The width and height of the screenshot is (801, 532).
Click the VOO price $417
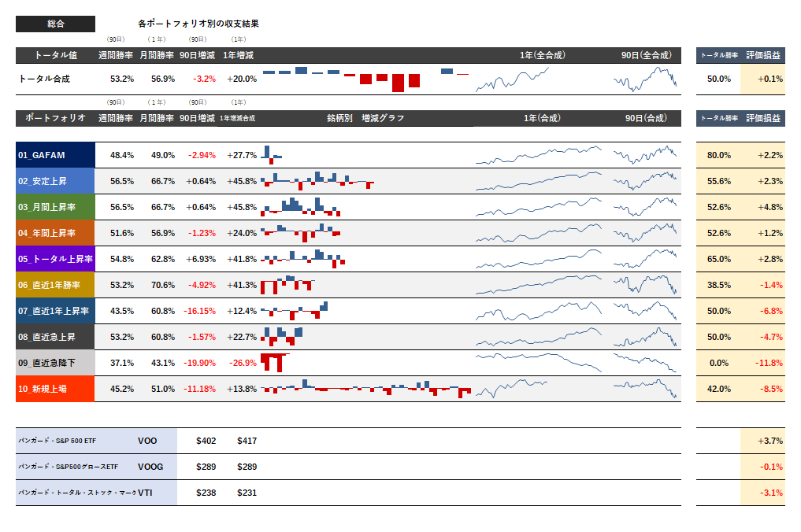pos(247,441)
